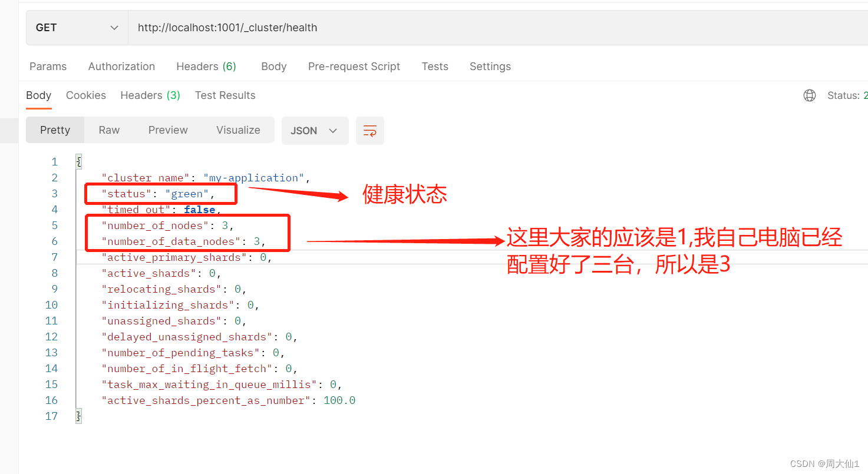Click the "unassigned_shards" key on line 11

[163, 321]
